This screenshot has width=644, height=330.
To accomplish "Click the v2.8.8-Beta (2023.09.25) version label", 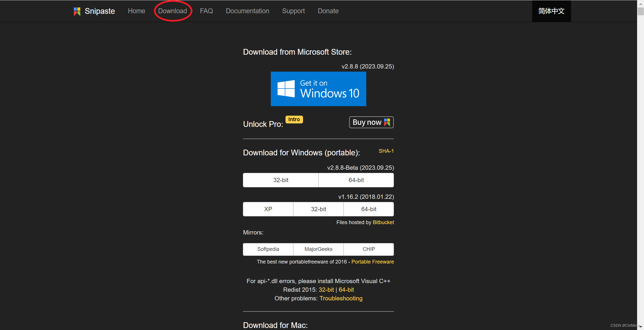I will [361, 168].
